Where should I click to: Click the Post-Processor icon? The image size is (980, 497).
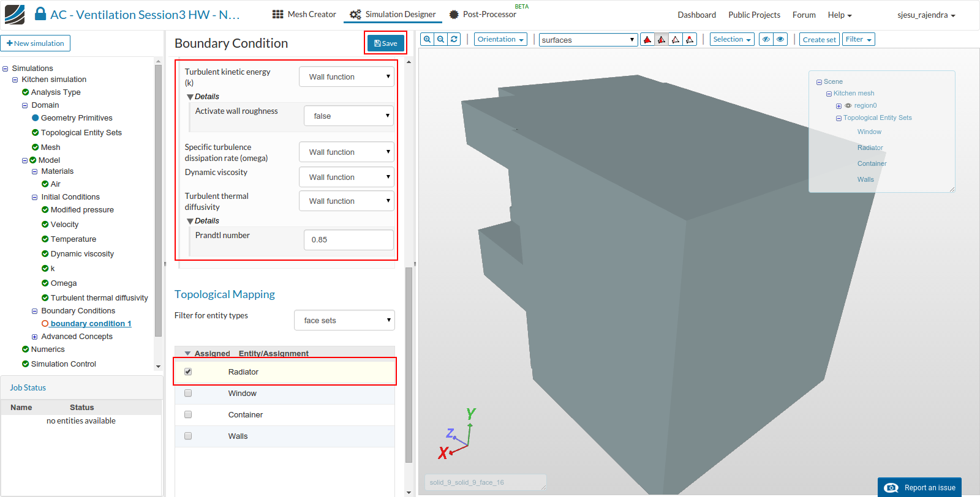click(454, 14)
